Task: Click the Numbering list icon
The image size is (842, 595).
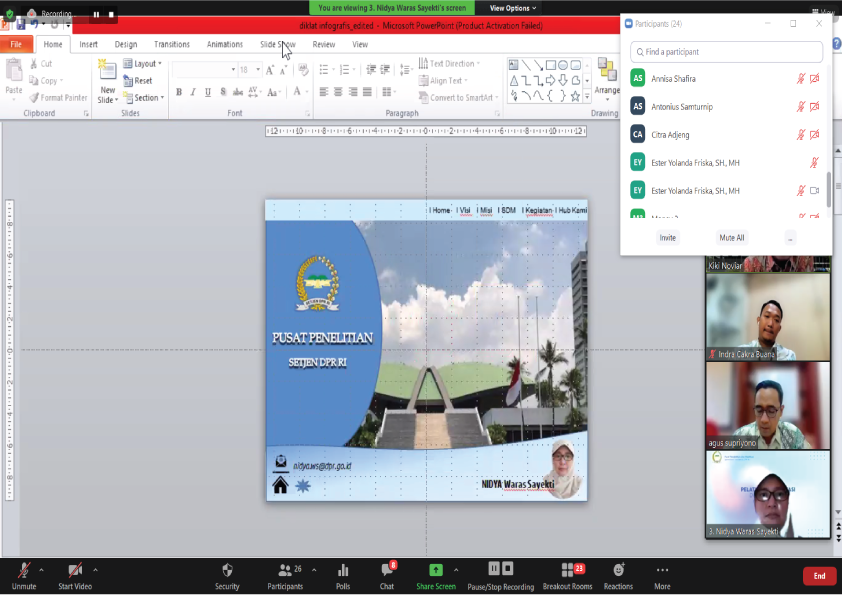Action: click(x=345, y=69)
